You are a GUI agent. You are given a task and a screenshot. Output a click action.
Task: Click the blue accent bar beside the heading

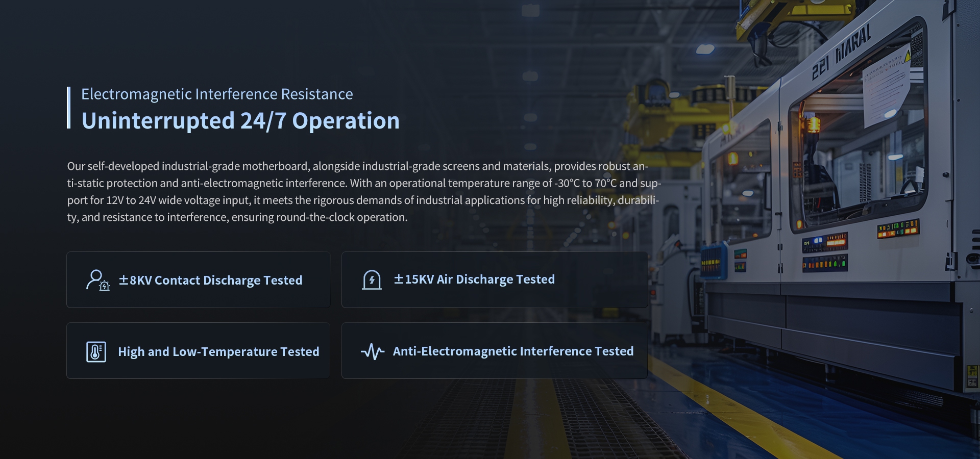click(x=69, y=107)
